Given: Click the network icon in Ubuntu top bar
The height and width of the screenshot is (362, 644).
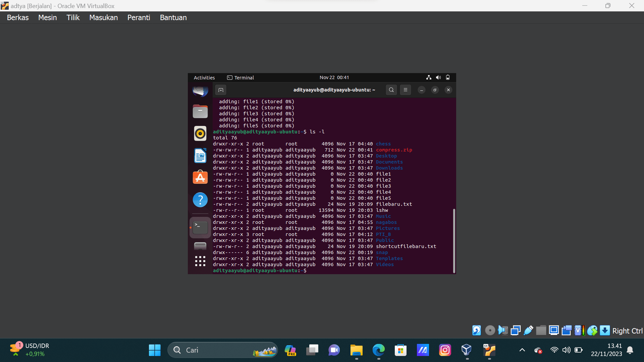Looking at the screenshot, I should [429, 77].
